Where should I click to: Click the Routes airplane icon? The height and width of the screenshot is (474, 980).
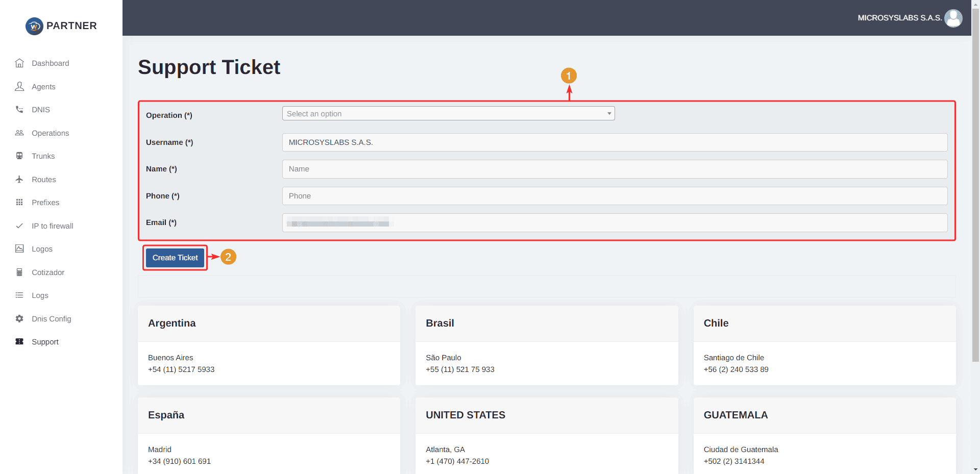(19, 179)
